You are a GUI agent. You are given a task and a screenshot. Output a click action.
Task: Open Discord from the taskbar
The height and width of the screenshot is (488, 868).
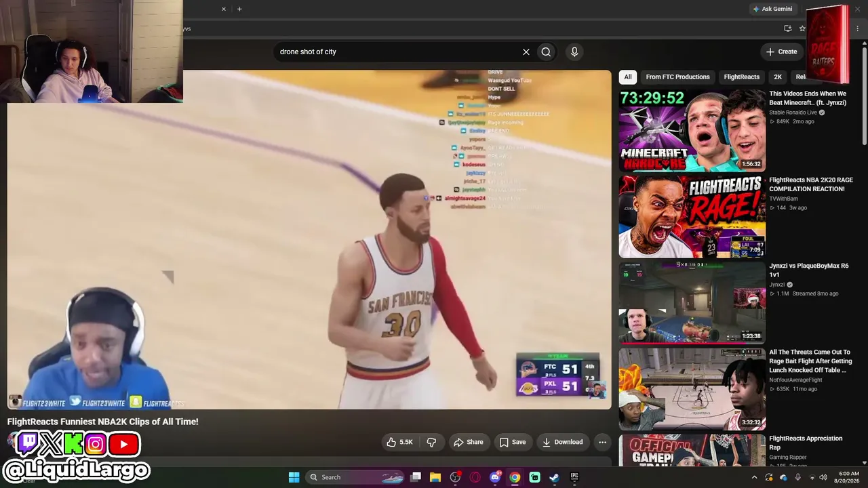tap(495, 477)
